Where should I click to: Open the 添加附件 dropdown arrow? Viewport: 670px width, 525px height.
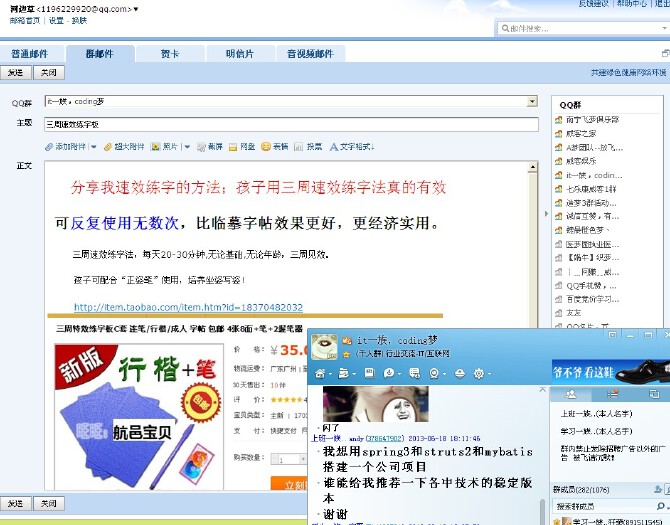pyautogui.click(x=94, y=147)
